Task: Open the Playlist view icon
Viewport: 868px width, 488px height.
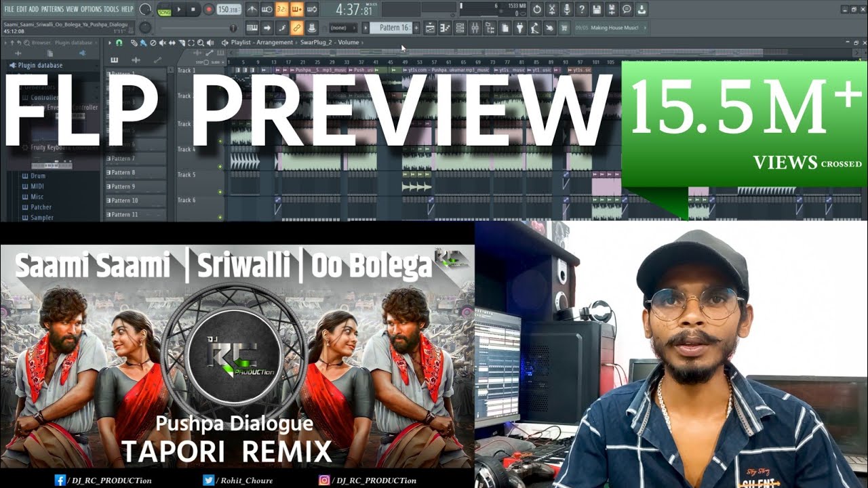Action: click(430, 28)
